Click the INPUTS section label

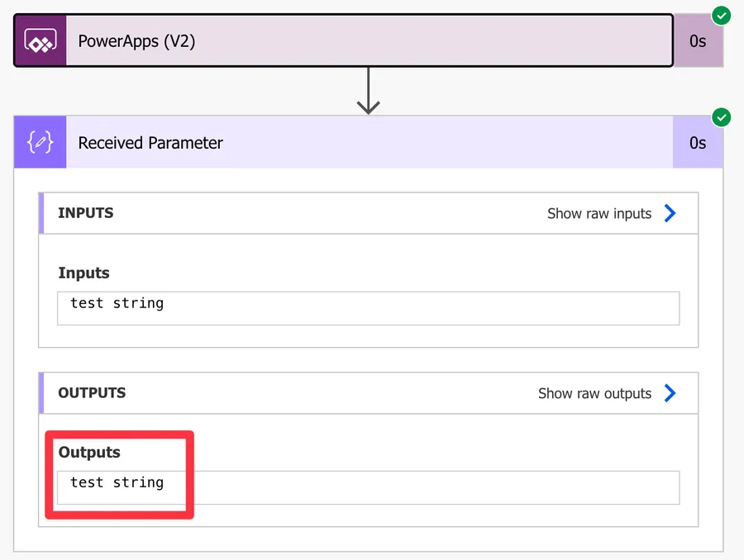84,213
